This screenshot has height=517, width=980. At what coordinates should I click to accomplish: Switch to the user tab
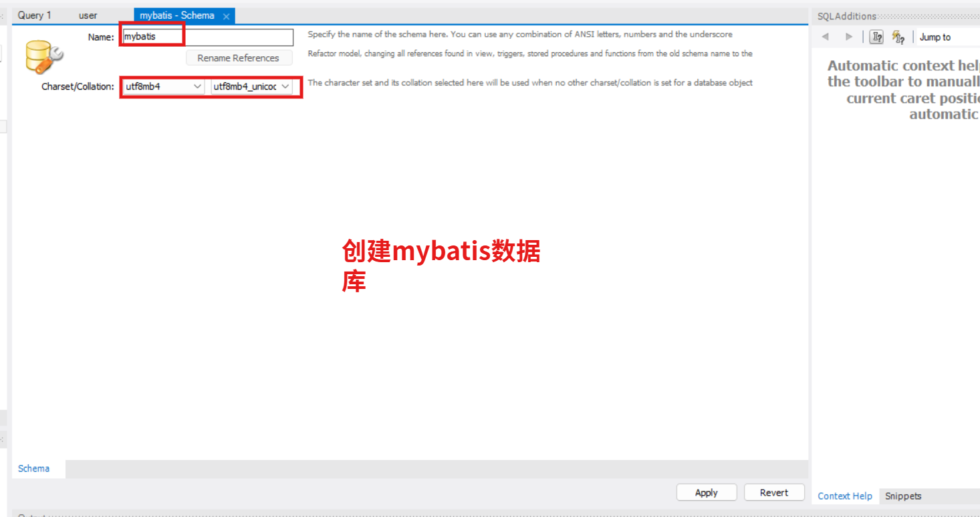pos(88,15)
